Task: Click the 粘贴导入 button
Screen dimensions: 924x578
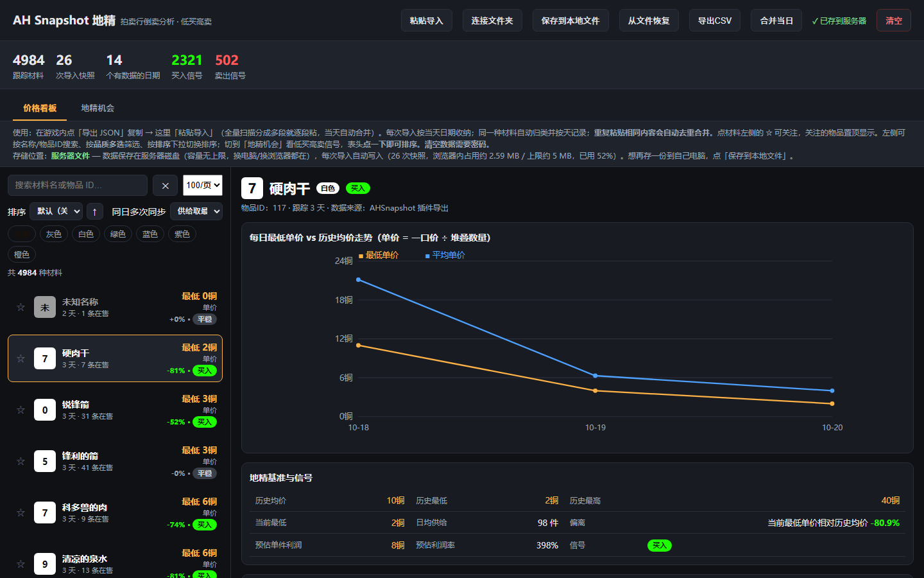Action: click(x=427, y=21)
